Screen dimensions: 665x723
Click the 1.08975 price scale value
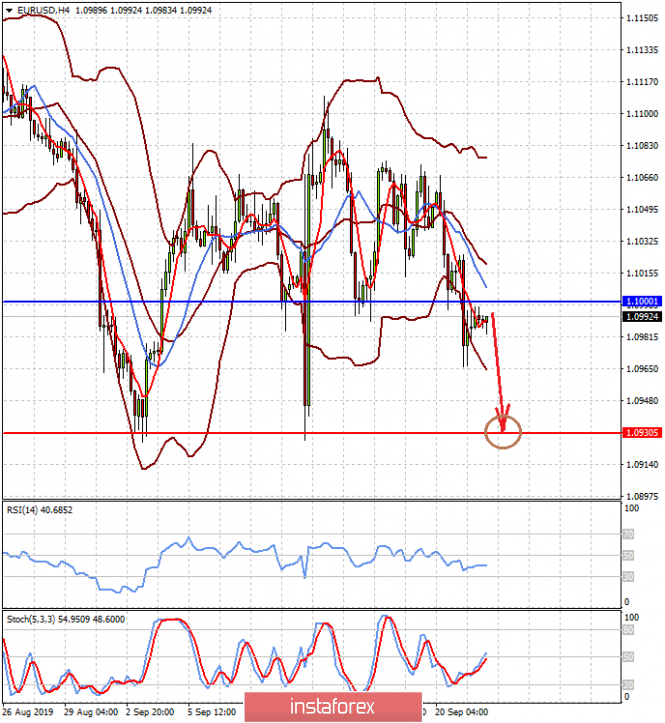coord(642,496)
